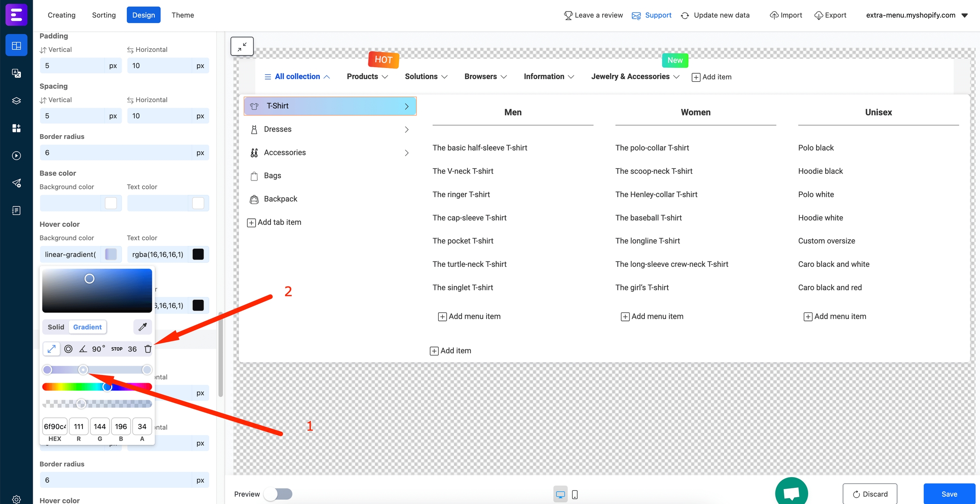Toggle the Preview switch
Screen dimensions: 980x504
point(278,494)
